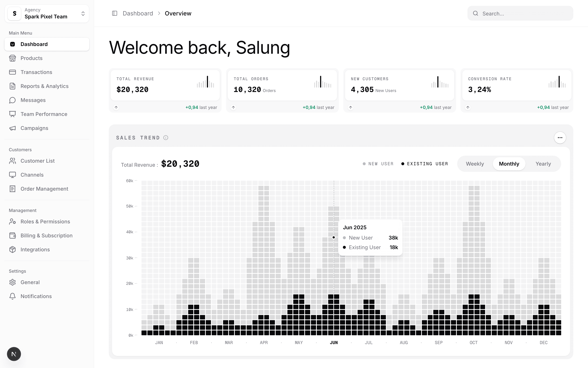588x368 pixels.
Task: Toggle the sidebar panel icon
Action: pyautogui.click(x=114, y=13)
